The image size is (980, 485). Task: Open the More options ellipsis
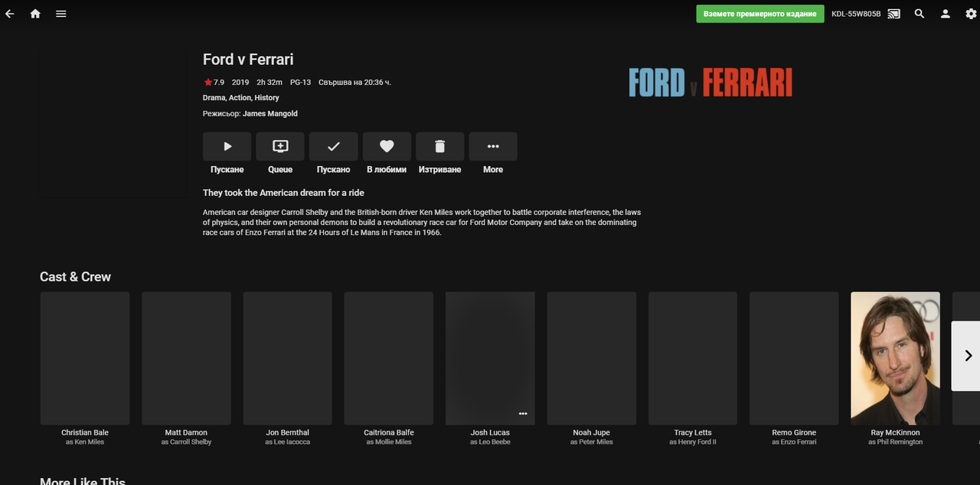pos(493,146)
